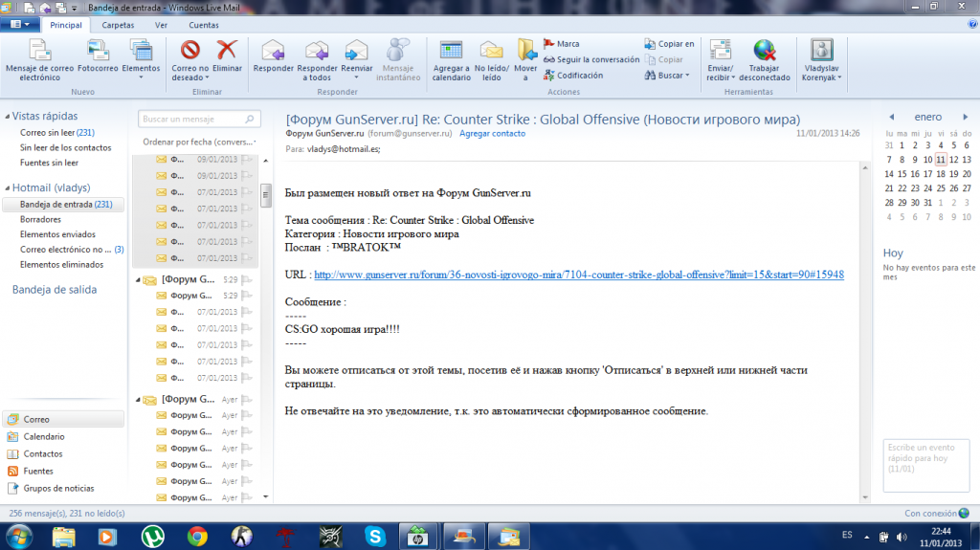
Task: Click the Responder reply icon
Action: 273,51
